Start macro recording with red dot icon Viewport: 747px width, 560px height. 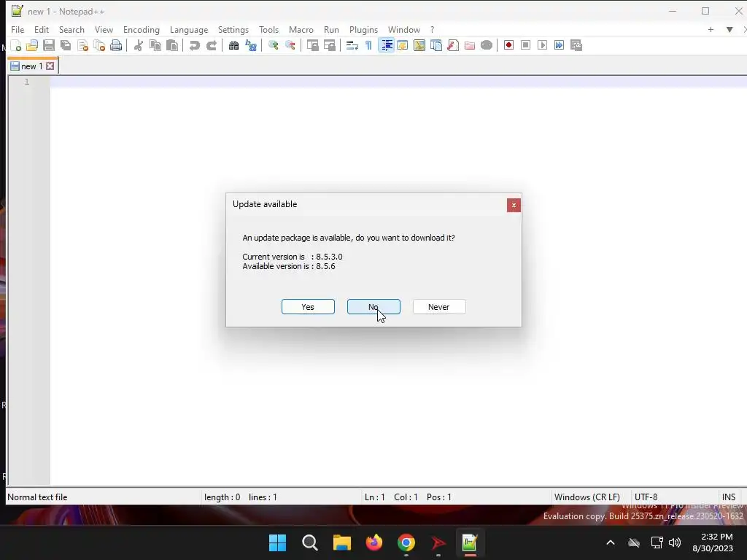coord(508,45)
